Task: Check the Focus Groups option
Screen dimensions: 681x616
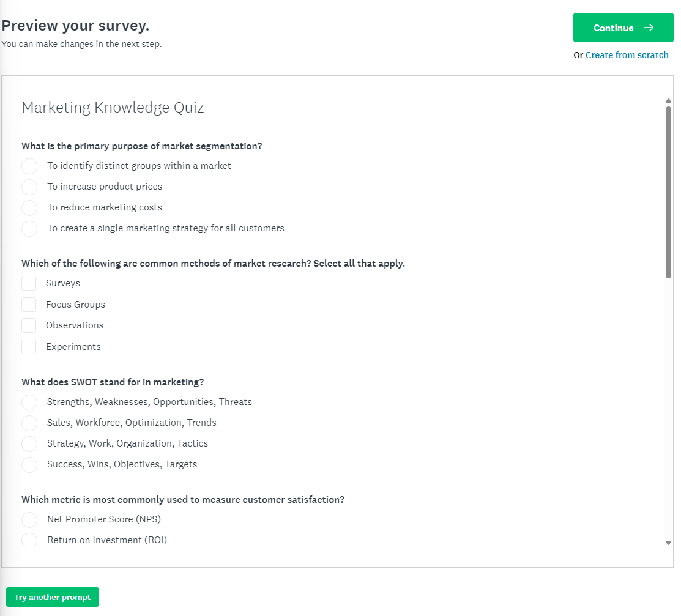Action: 29,304
